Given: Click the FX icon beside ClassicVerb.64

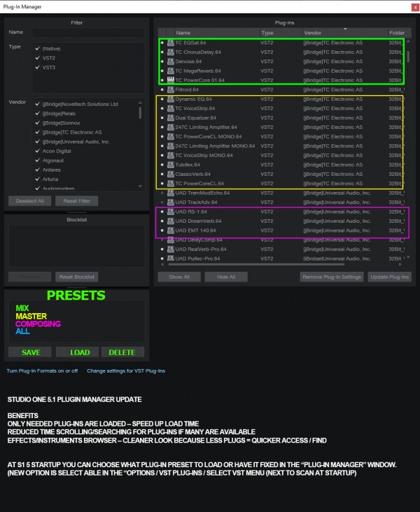Looking at the screenshot, I should click(170, 174).
